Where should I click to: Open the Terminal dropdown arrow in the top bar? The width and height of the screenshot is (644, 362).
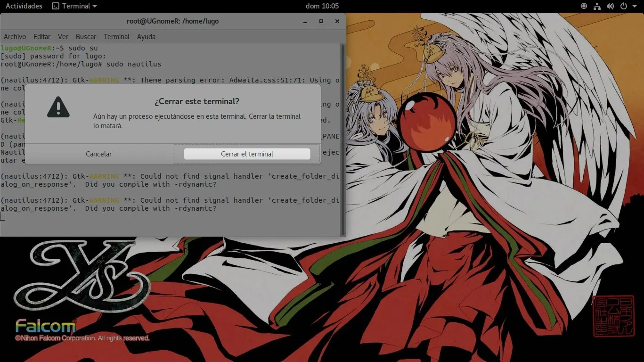pyautogui.click(x=94, y=6)
